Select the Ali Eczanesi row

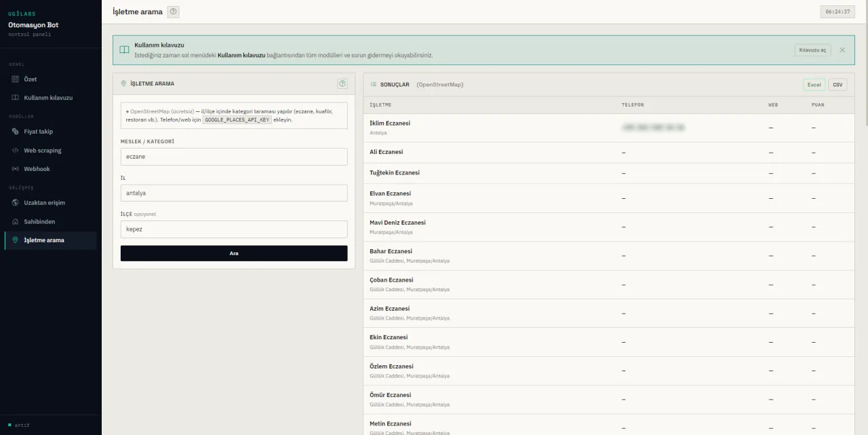click(609, 153)
